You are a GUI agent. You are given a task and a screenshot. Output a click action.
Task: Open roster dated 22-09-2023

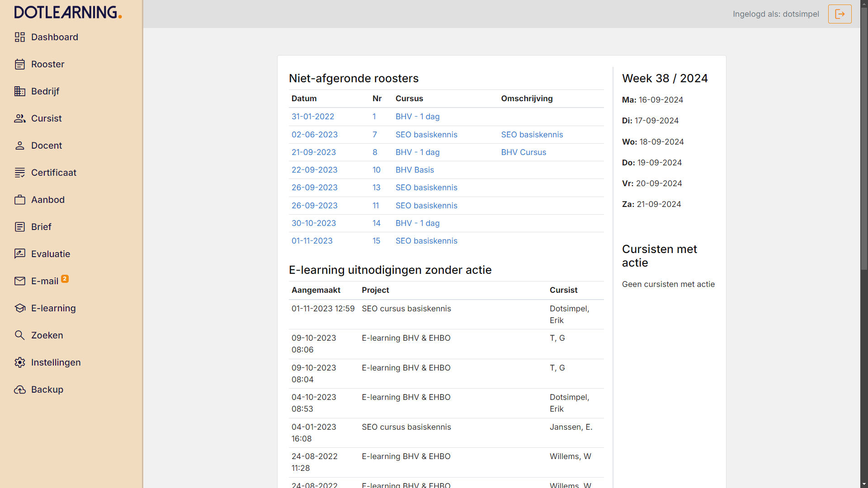pyautogui.click(x=315, y=170)
